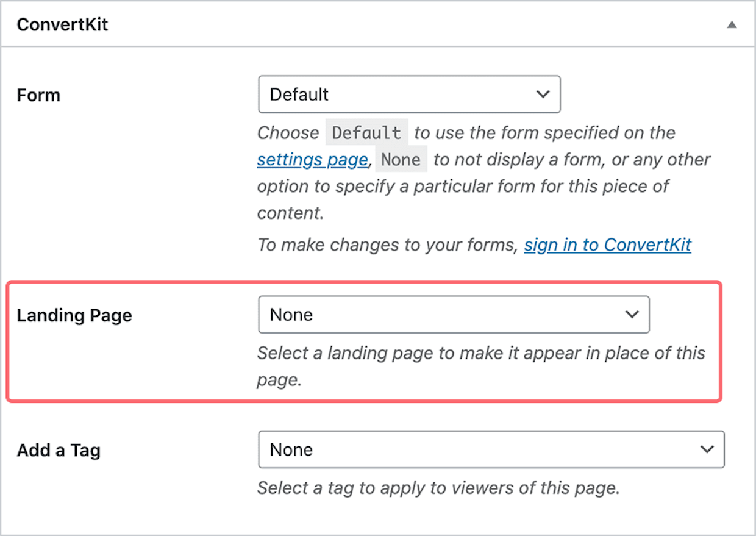Image resolution: width=756 pixels, height=536 pixels.
Task: Open the Add a Tag dropdown
Action: tap(491, 449)
